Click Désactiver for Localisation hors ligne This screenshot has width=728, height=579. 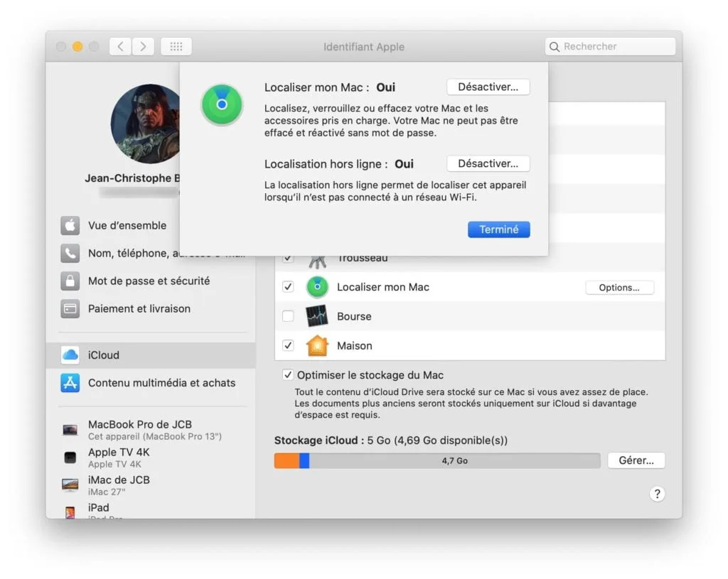coord(488,163)
